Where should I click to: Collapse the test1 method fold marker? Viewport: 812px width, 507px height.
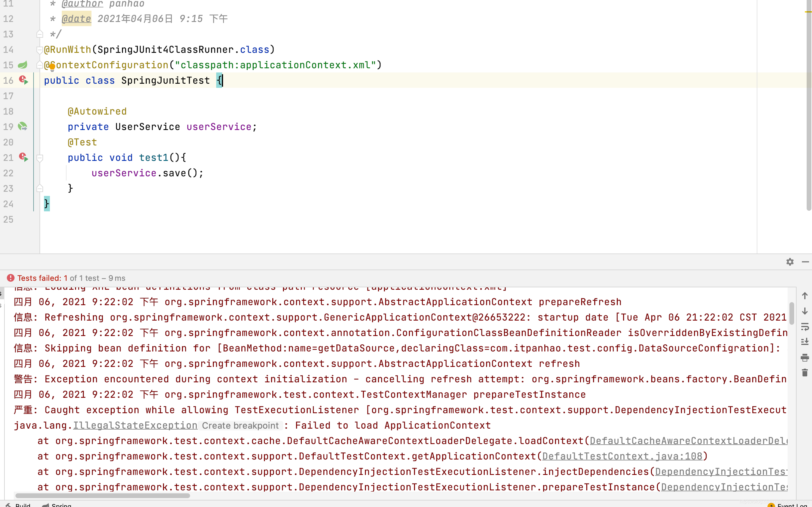40,158
